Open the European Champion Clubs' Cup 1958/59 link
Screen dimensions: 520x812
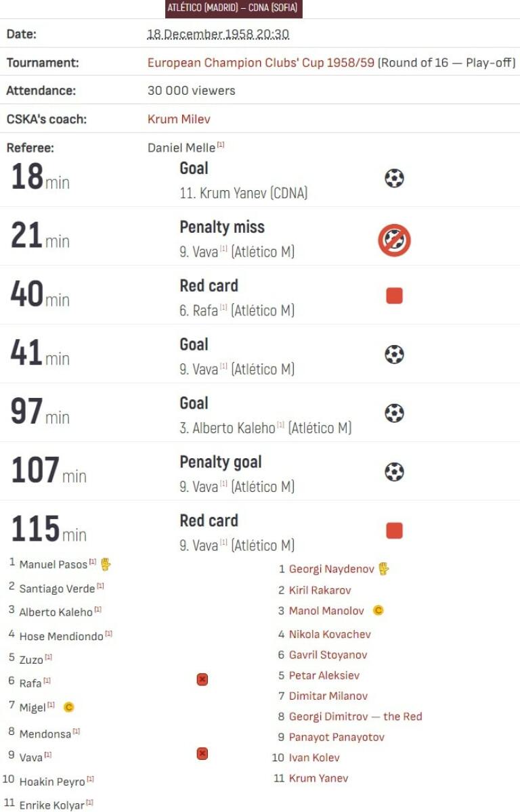click(261, 63)
